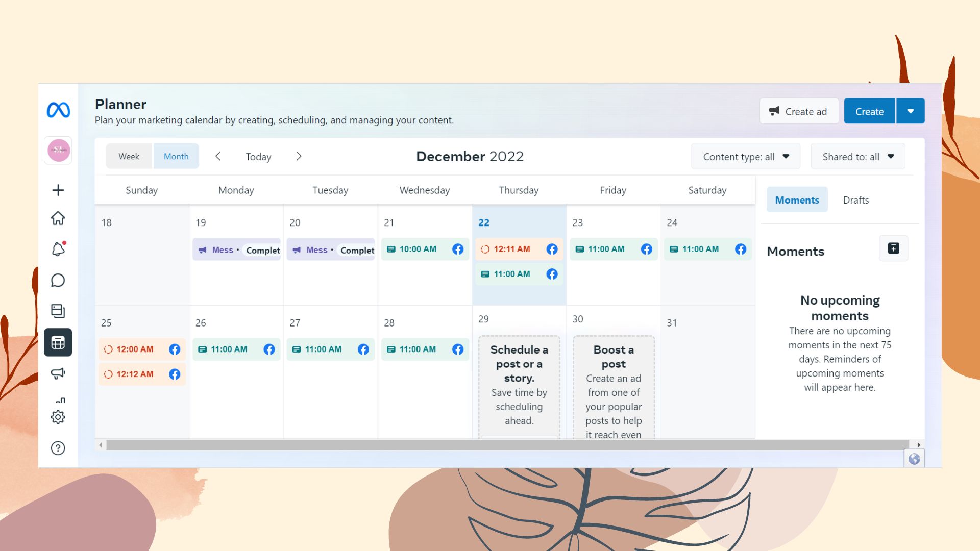The width and height of the screenshot is (980, 551).
Task: Open the Inbox chat bubble icon
Action: pos(58,280)
